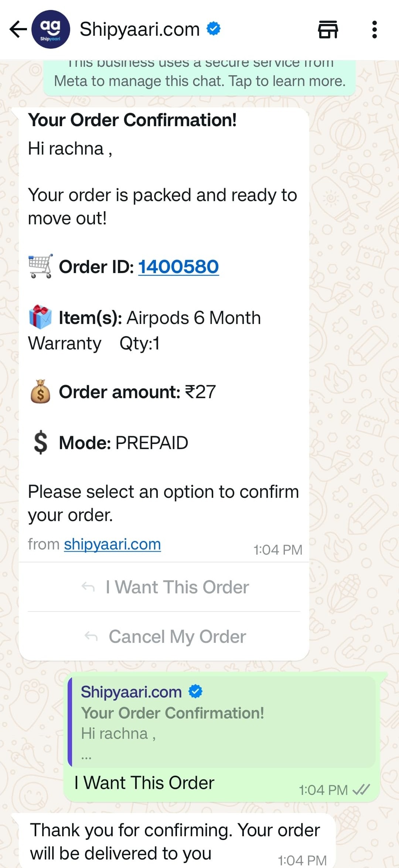Tap the quoted Your Order Confirmation preview

222,722
